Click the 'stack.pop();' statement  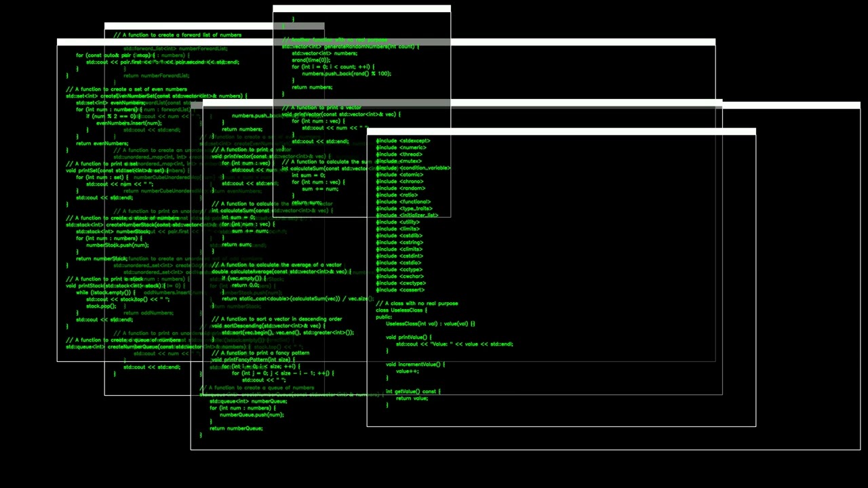101,306
